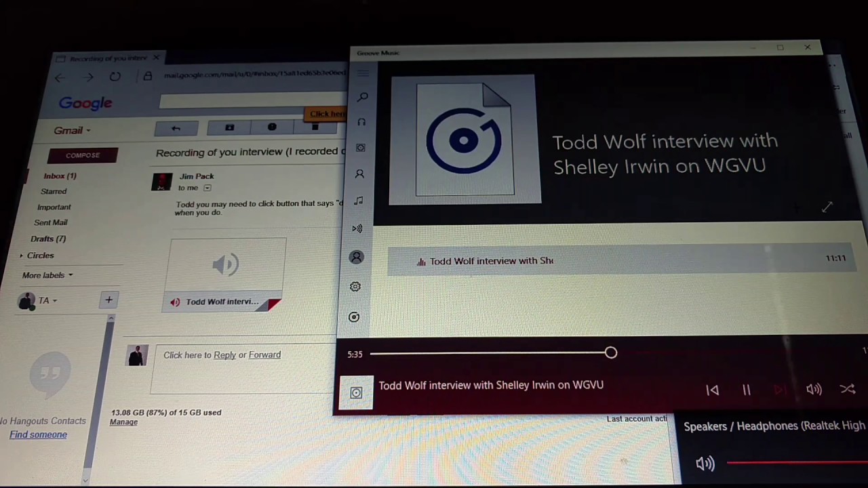Click Find someone in Hangouts
Viewport: 868px width, 488px height.
(38, 435)
